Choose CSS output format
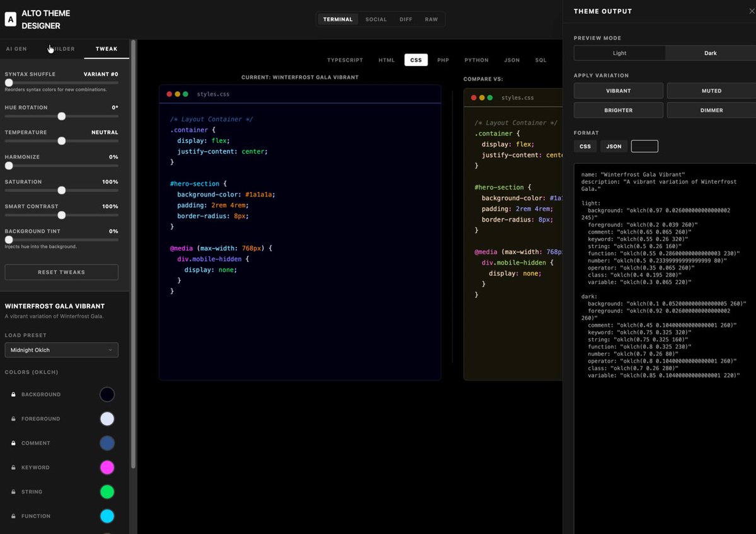The image size is (756, 534). [585, 146]
